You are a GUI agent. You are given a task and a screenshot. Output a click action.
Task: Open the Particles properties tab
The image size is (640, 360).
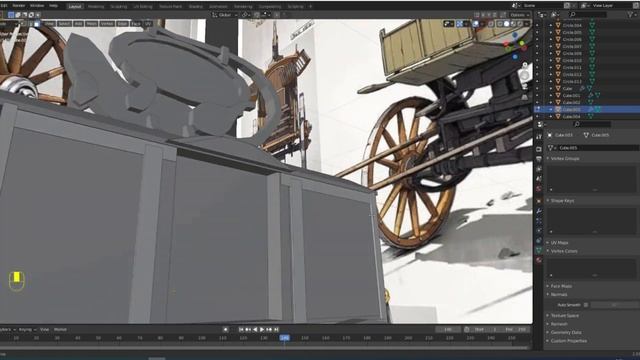click(539, 220)
